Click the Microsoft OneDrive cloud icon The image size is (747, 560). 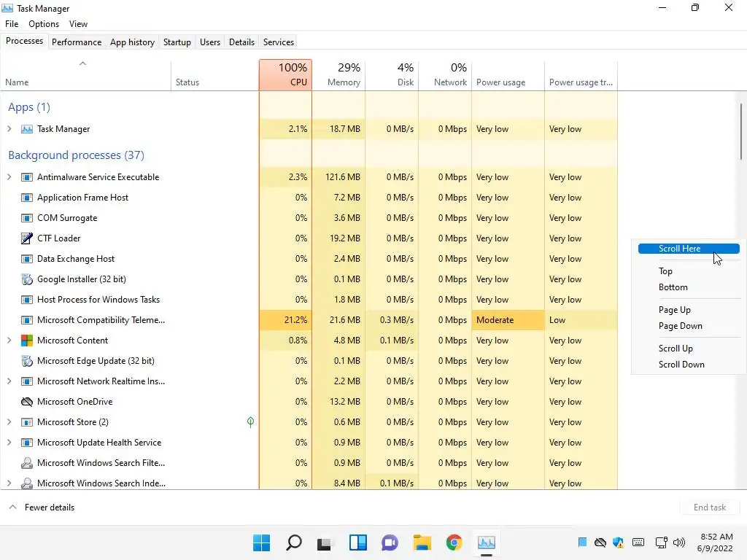click(x=27, y=402)
